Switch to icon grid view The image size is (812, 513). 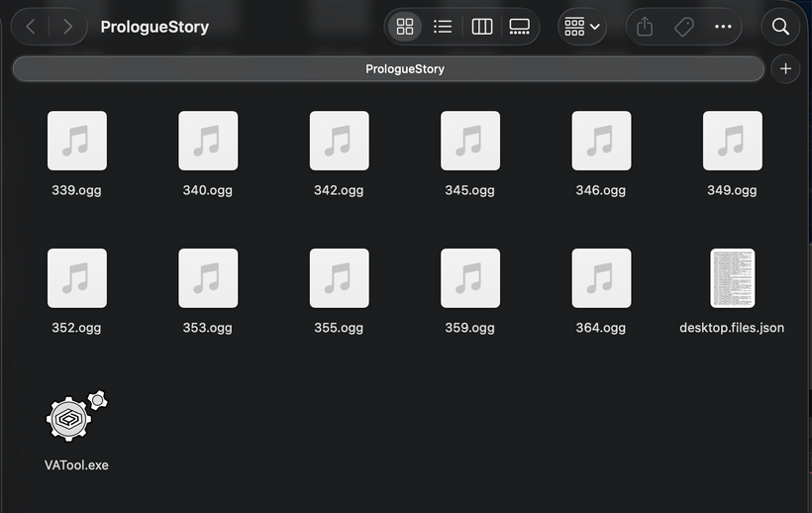405,27
